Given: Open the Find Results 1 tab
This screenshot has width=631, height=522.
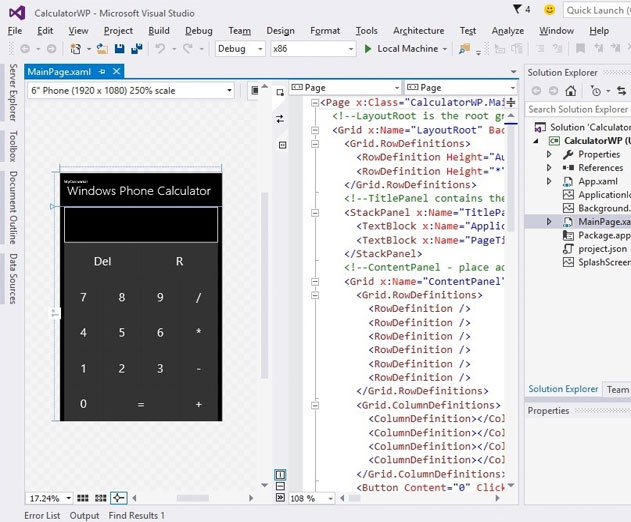Looking at the screenshot, I should point(136,516).
